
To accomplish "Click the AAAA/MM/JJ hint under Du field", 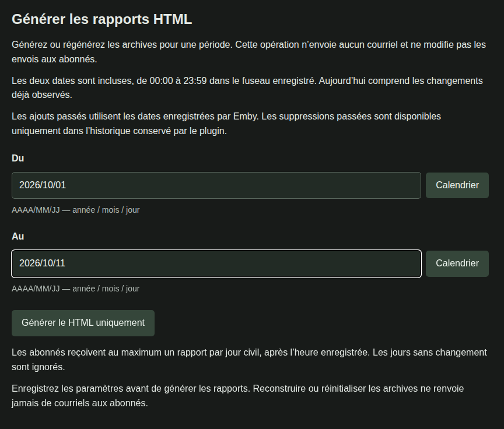I will [75, 210].
